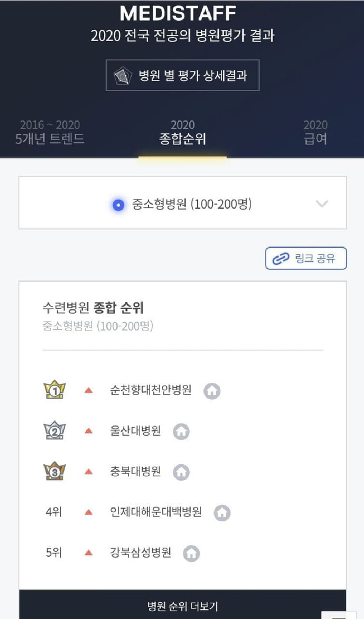Click the red up arrow beside 울산대병원

(88, 431)
